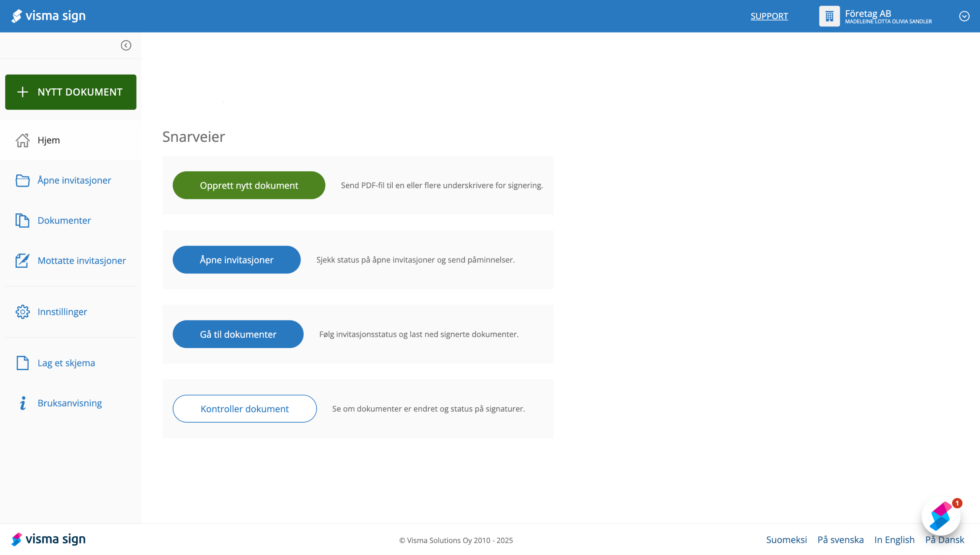Click the Dokumenter pages icon
The height and width of the screenshot is (555, 980).
coord(23,221)
